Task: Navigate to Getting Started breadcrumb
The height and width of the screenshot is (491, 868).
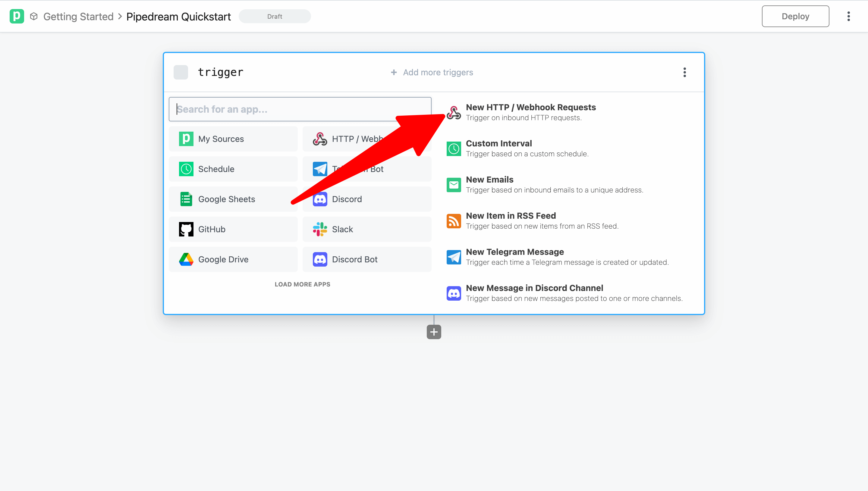Action: (78, 16)
